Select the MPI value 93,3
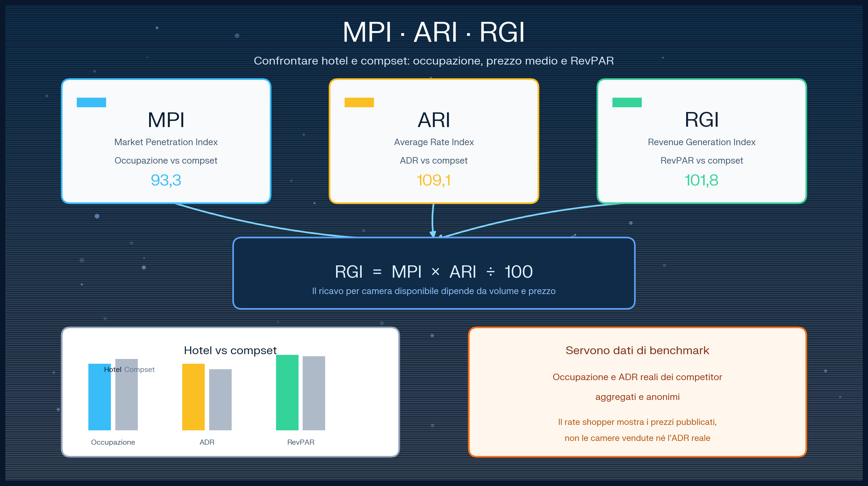Image resolution: width=868 pixels, height=486 pixels. (x=166, y=180)
